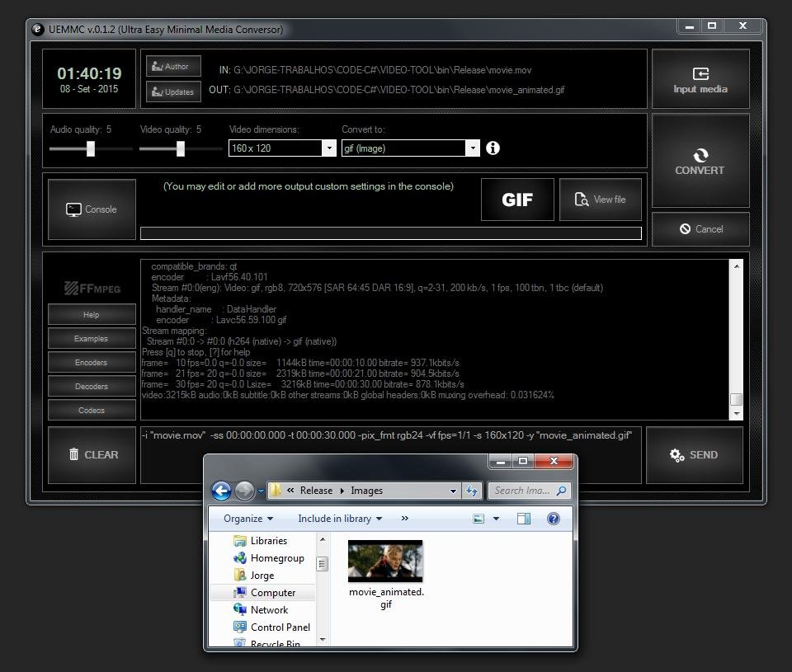Click console output scrollbar down arrow

click(737, 413)
